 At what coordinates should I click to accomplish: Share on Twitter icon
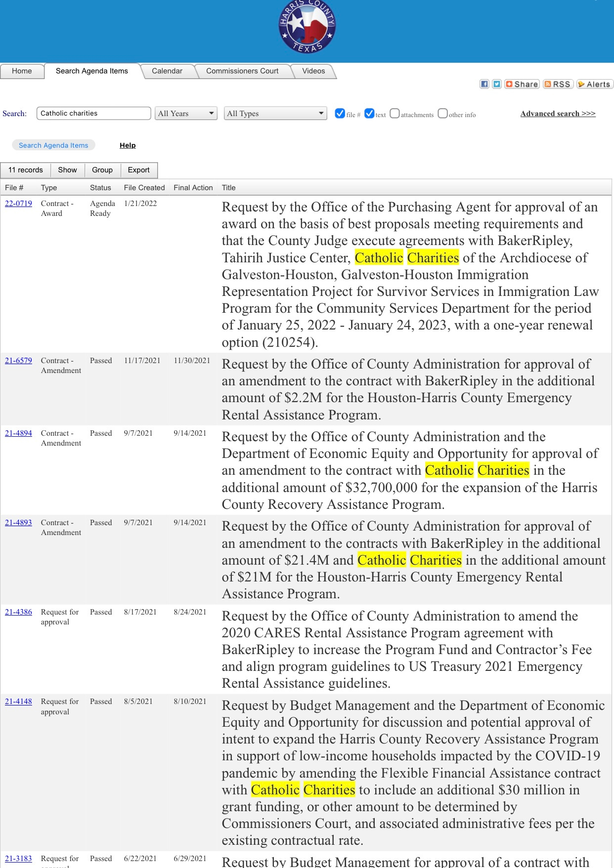497,84
